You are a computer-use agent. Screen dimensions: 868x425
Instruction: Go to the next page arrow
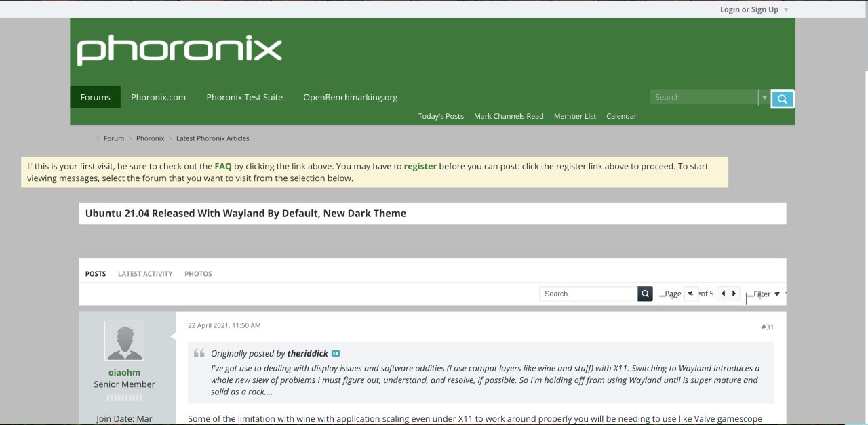[734, 294]
